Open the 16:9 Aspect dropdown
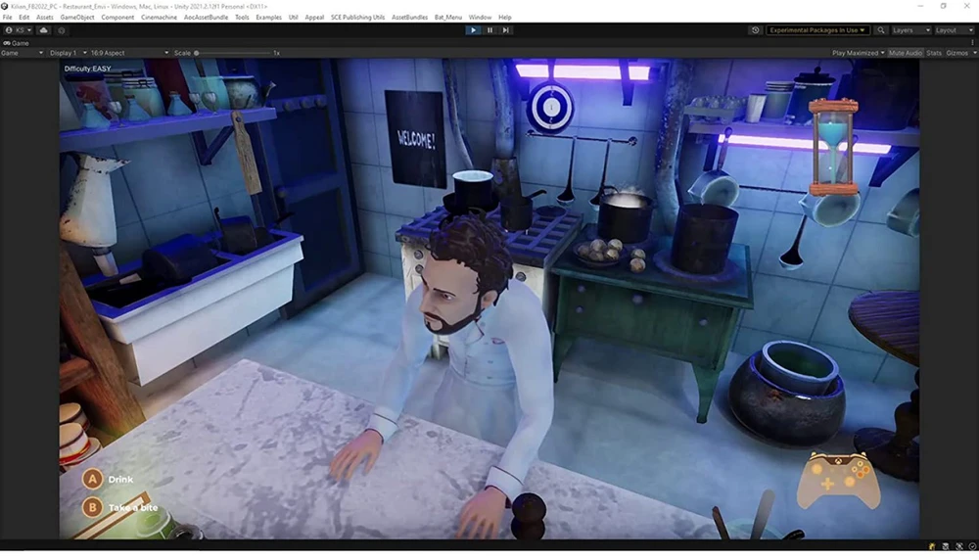Screen dimensions: 979x560 coord(129,53)
